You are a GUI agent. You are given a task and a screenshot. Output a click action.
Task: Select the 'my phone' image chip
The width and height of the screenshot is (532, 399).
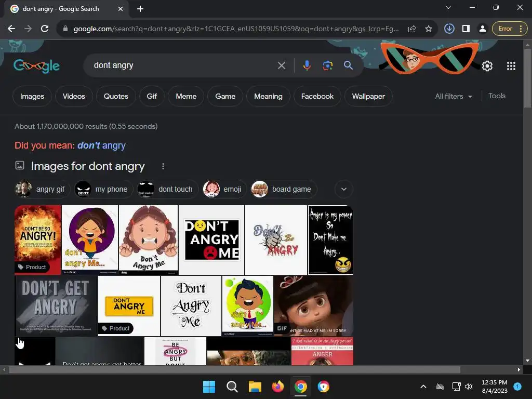click(103, 189)
